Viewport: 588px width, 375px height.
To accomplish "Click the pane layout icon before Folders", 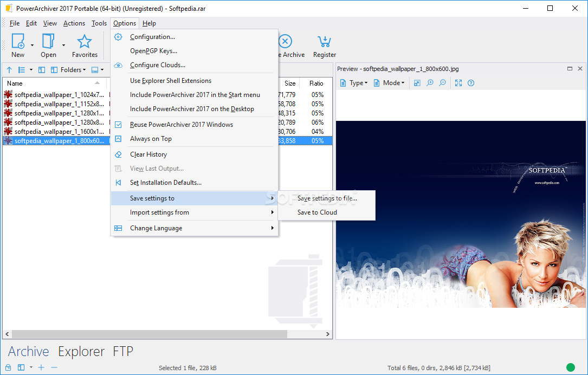I will pos(54,70).
